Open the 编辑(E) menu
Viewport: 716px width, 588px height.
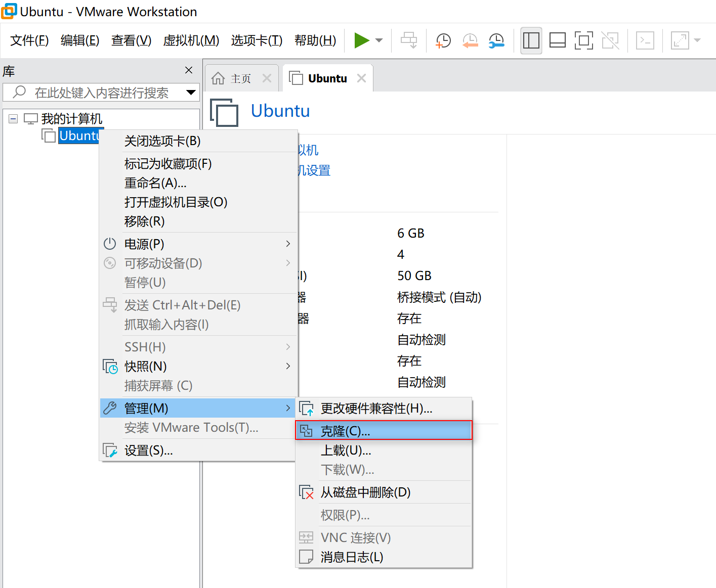pyautogui.click(x=80, y=40)
